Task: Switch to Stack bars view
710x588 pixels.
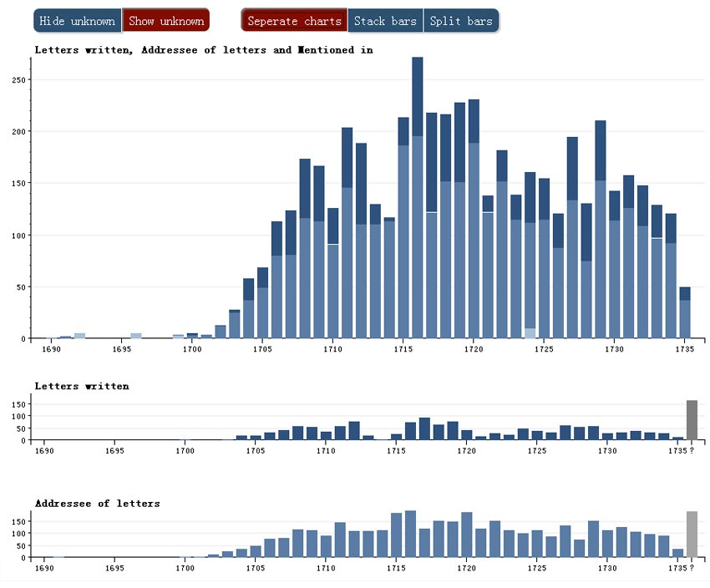Action: 385,21
